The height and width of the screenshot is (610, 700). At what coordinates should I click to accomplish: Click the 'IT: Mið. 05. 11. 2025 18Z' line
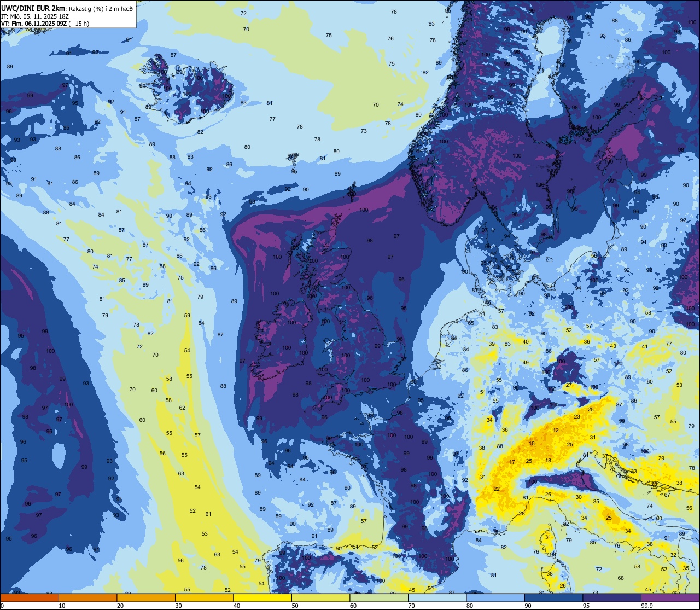coord(34,16)
